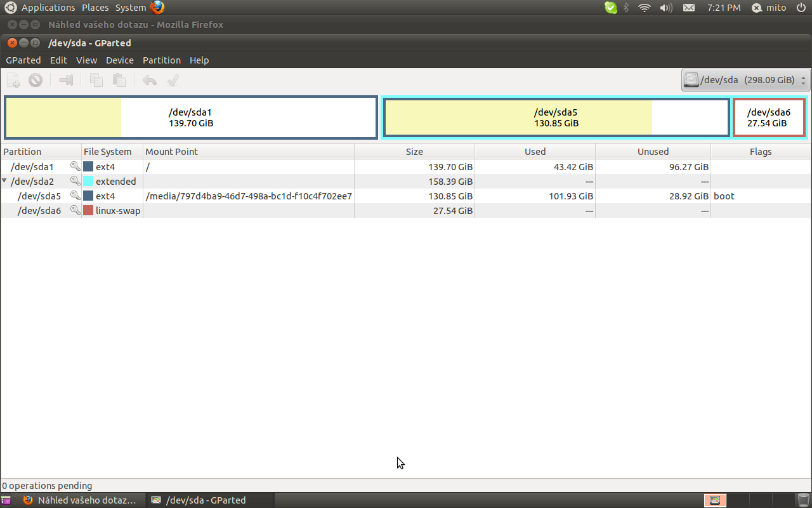
Task: Open the View menu
Action: coord(86,60)
